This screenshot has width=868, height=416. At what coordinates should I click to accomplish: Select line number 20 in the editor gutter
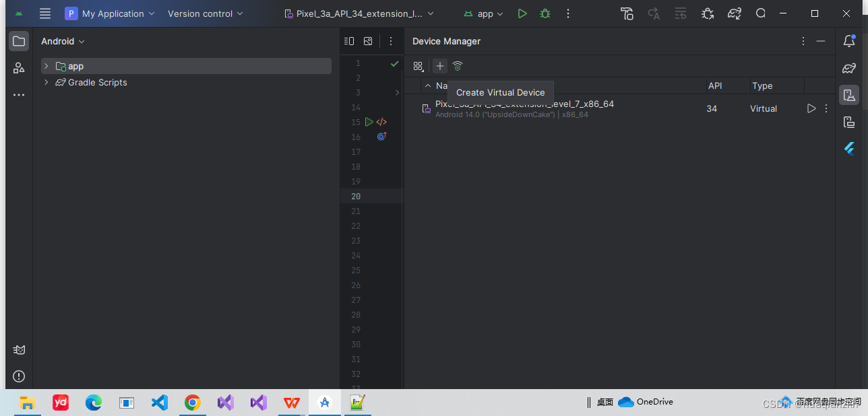tap(356, 196)
